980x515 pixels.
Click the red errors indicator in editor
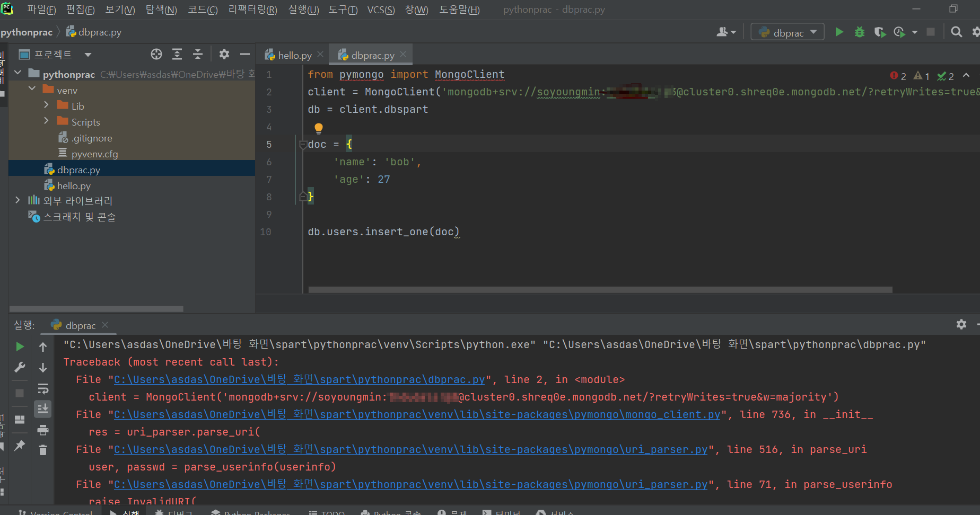(x=898, y=76)
